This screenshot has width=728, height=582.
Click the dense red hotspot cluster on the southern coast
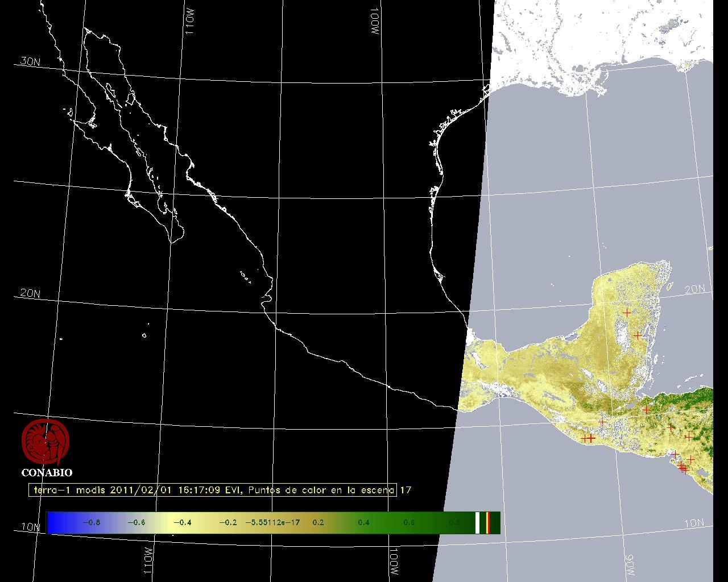click(683, 468)
